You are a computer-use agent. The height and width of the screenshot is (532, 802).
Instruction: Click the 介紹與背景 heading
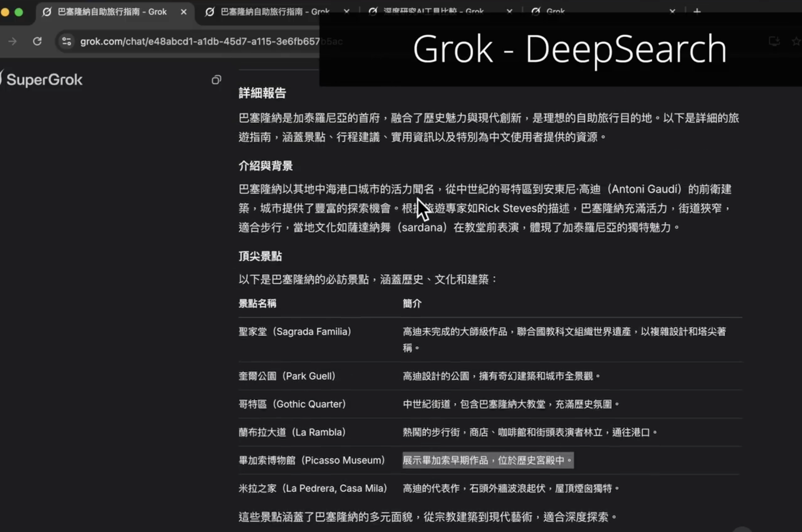(x=266, y=166)
